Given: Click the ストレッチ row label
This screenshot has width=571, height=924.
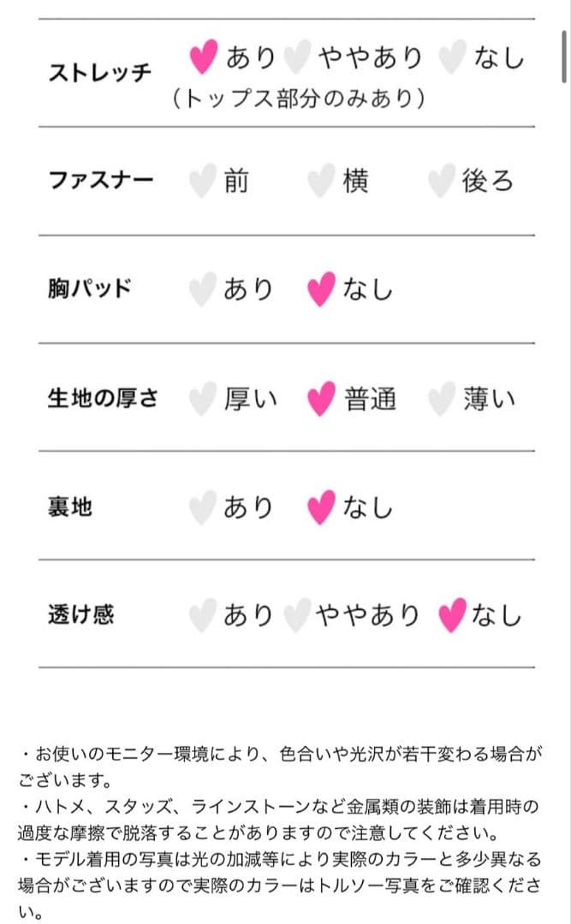Looking at the screenshot, I should (x=99, y=70).
